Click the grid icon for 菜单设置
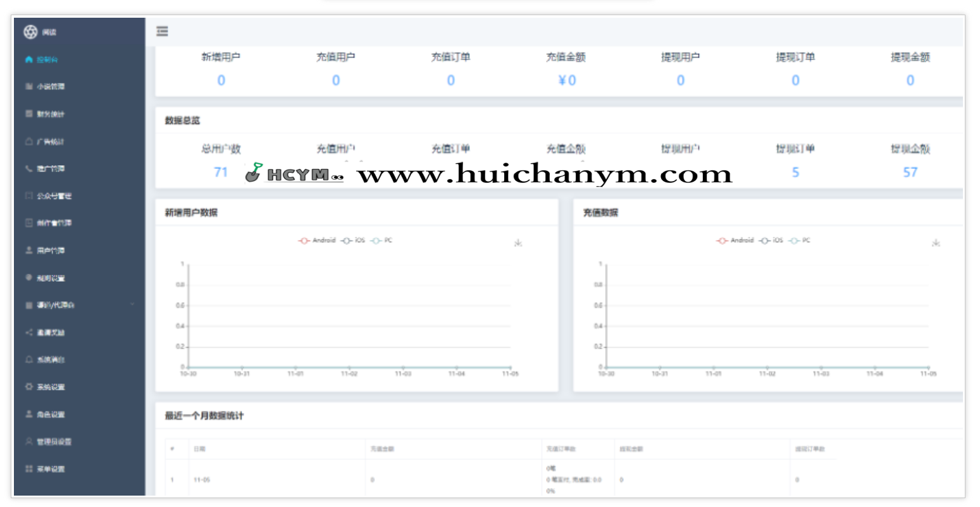The width and height of the screenshot is (980, 507). coord(28,469)
